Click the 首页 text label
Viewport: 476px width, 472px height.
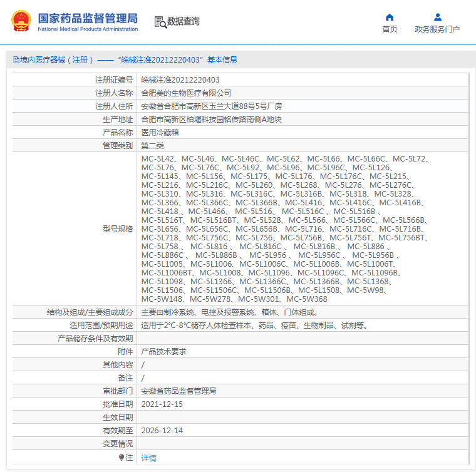[x=390, y=29]
